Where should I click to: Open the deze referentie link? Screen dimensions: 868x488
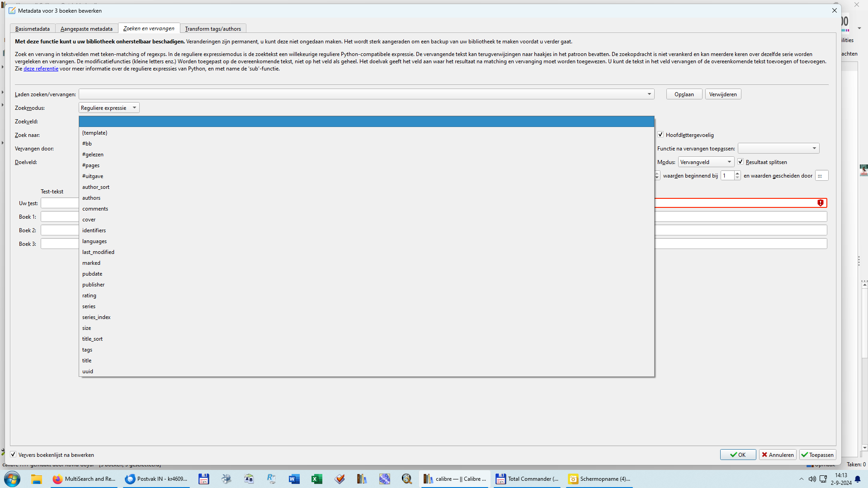tap(41, 69)
